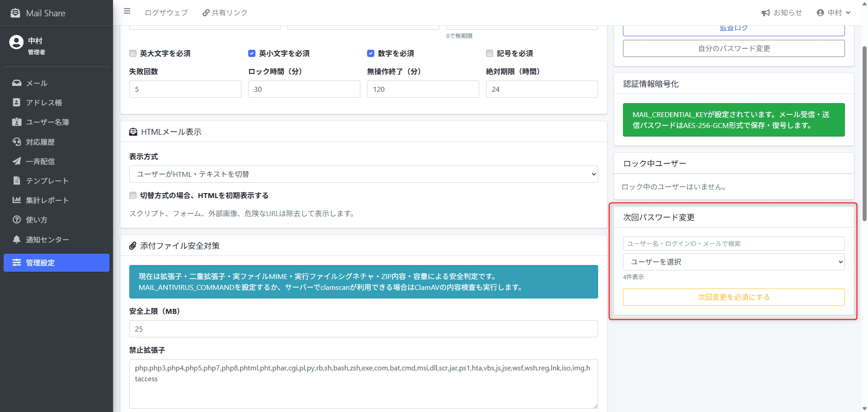Click the page vertical scrollbar
The width and height of the screenshot is (868, 412).
tap(864, 133)
